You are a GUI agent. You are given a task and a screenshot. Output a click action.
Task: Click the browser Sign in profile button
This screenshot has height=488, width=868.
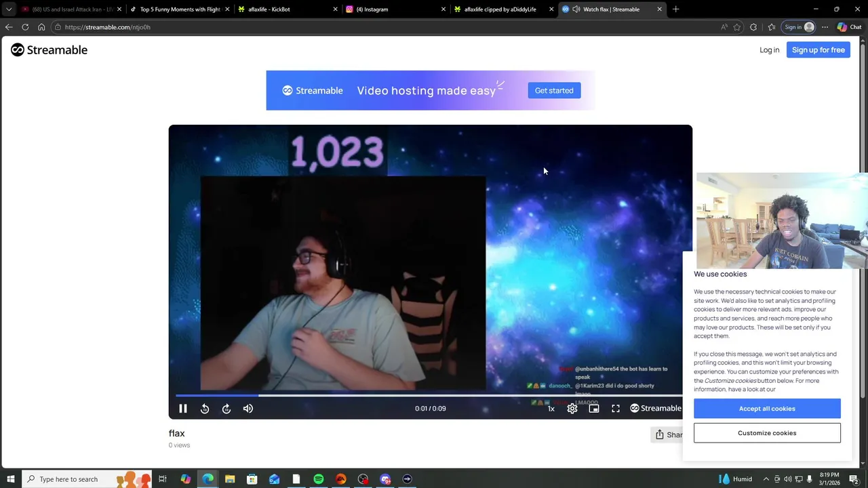pos(799,27)
